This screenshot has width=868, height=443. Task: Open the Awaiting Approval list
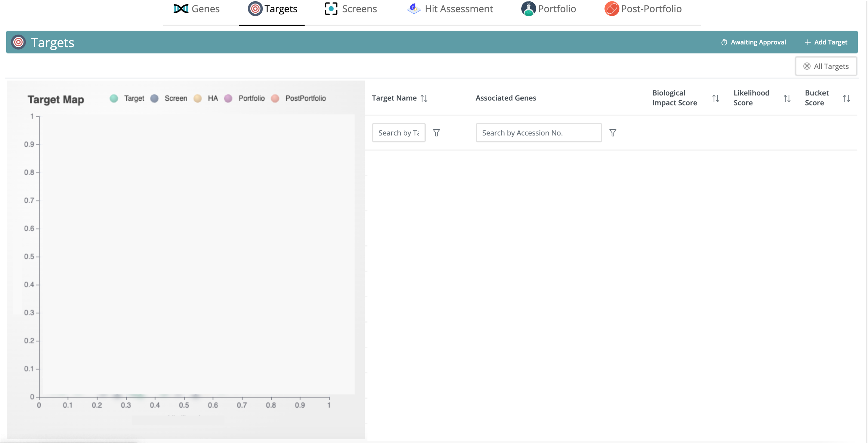coord(753,42)
